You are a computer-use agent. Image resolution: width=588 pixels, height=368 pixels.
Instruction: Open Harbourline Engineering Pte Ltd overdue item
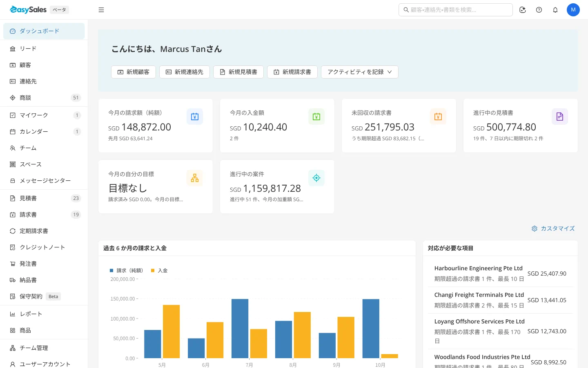[x=500, y=274]
